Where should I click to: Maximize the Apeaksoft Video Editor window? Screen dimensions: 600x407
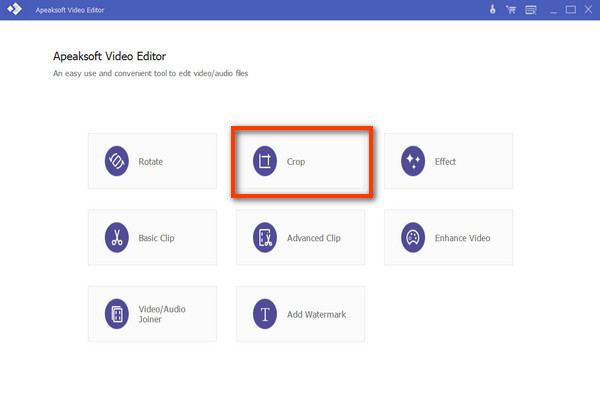click(x=571, y=10)
